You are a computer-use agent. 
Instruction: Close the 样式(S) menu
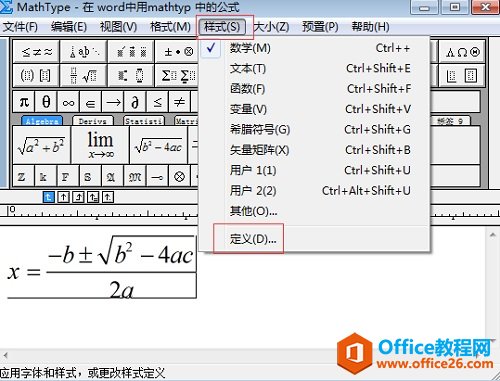pyautogui.click(x=222, y=27)
